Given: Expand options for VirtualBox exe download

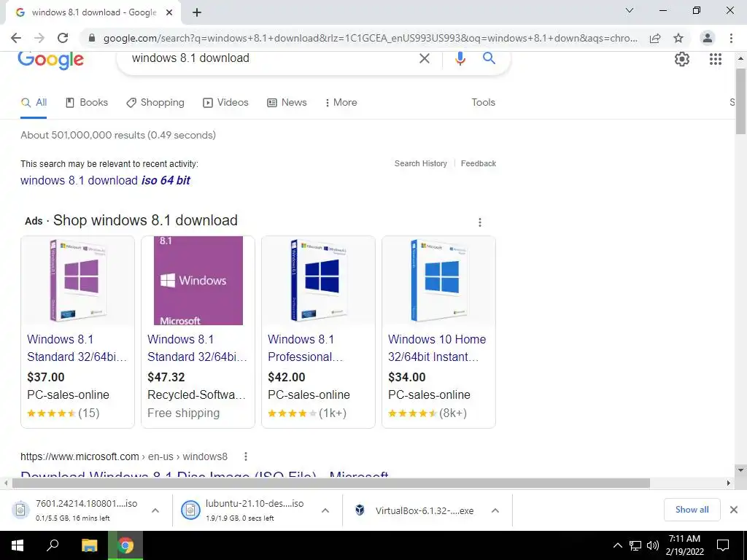Looking at the screenshot, I should (x=495, y=510).
